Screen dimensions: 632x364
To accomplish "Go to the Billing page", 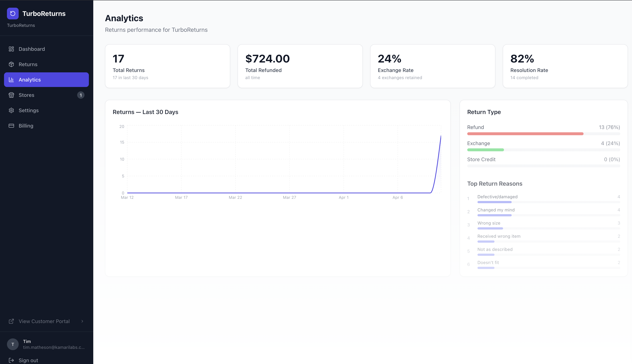I will tap(26, 126).
